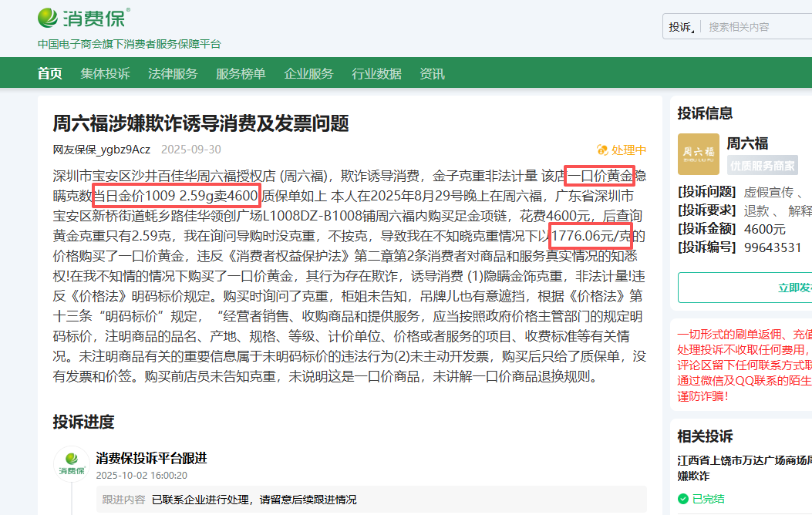Open the 投诉 search type dropdown

click(681, 27)
